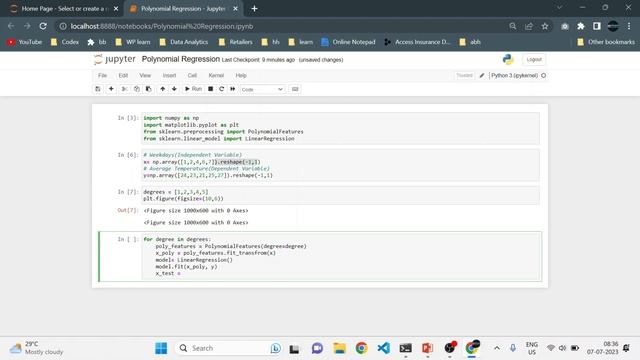Select the degrees list cell In [7]
The image size is (640, 360).
click(340, 195)
